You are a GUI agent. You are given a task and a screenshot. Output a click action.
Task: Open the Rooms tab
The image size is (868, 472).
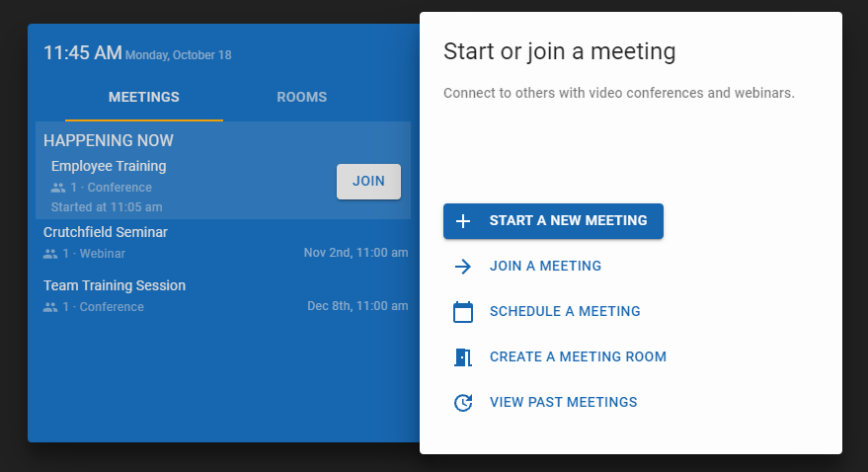(301, 98)
